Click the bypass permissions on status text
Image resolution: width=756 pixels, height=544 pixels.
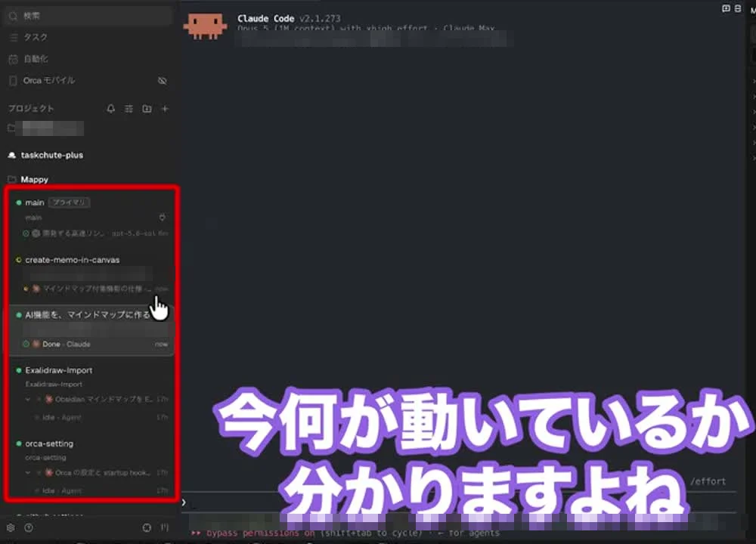point(260,533)
